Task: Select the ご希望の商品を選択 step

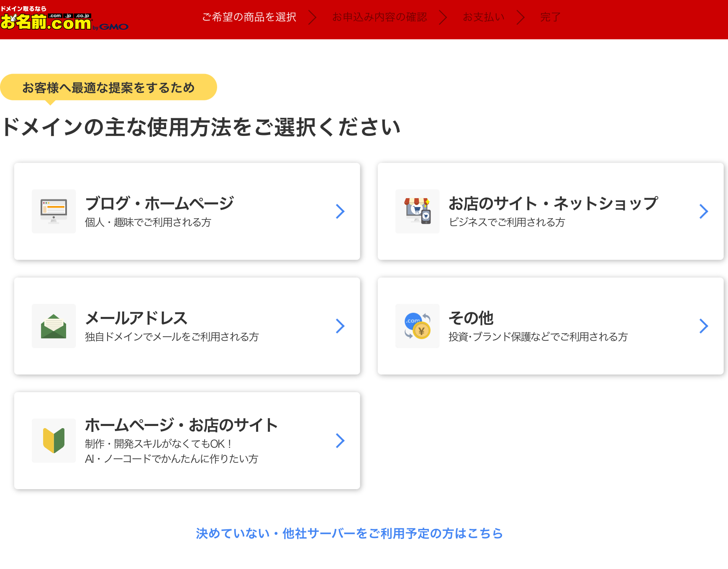Action: point(249,17)
